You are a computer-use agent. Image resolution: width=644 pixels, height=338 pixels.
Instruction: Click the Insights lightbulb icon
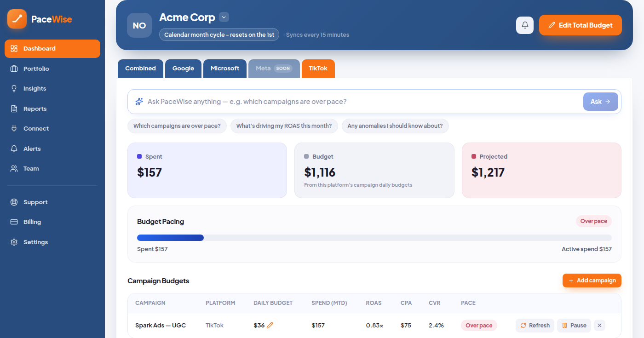point(14,89)
